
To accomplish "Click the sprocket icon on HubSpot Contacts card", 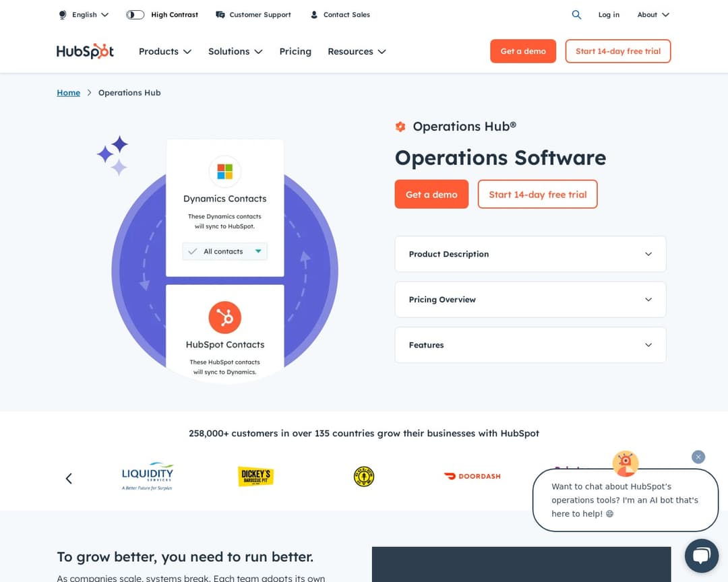I will click(225, 317).
